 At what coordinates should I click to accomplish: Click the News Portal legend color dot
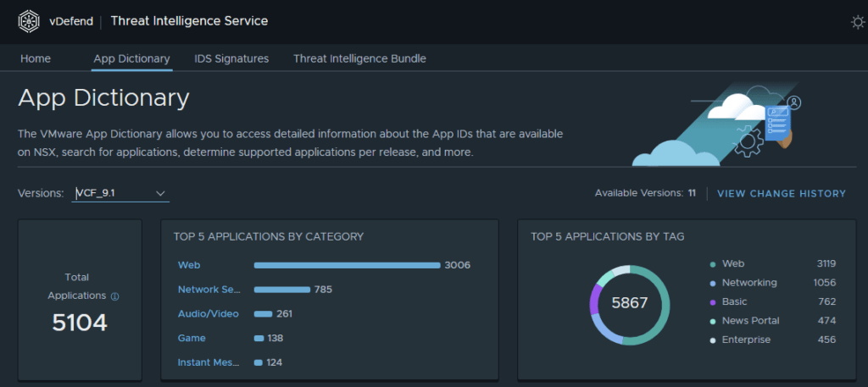(x=713, y=321)
